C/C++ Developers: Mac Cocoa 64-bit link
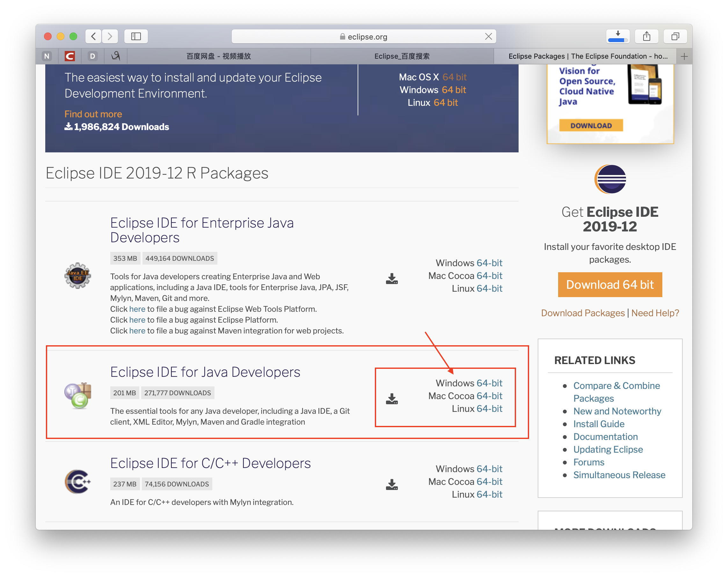 click(x=489, y=482)
